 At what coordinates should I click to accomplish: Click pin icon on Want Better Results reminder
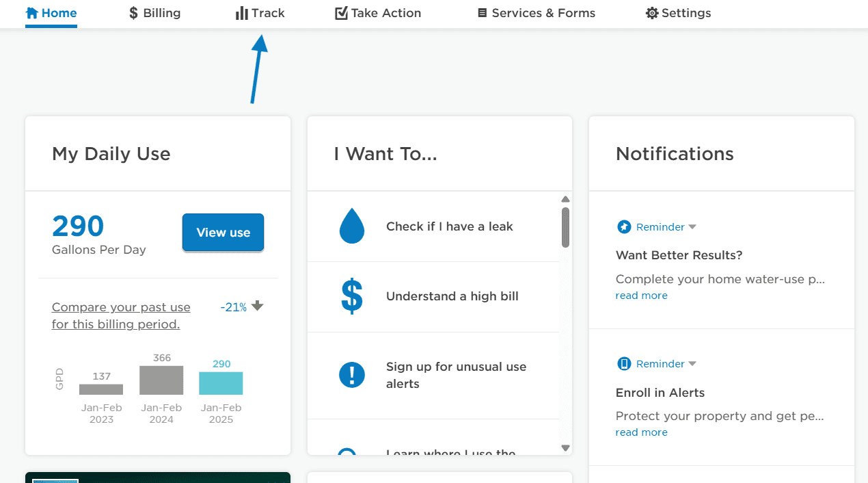(624, 226)
